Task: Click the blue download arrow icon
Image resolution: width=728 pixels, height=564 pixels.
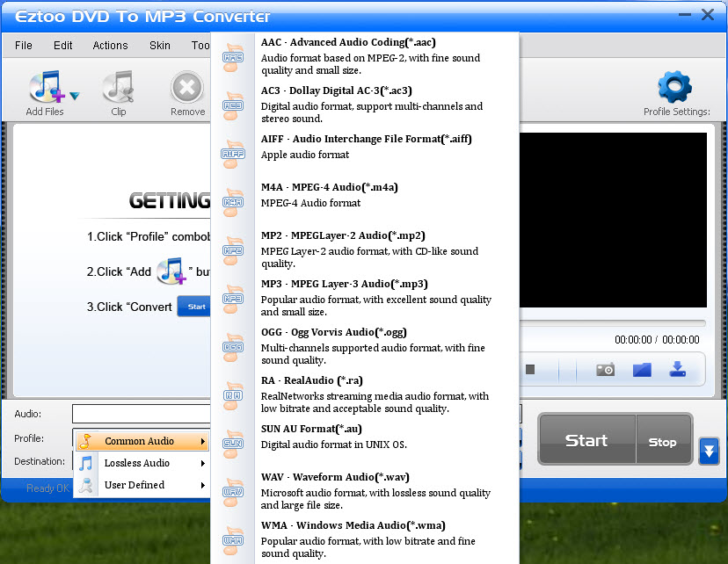Action: (x=678, y=369)
